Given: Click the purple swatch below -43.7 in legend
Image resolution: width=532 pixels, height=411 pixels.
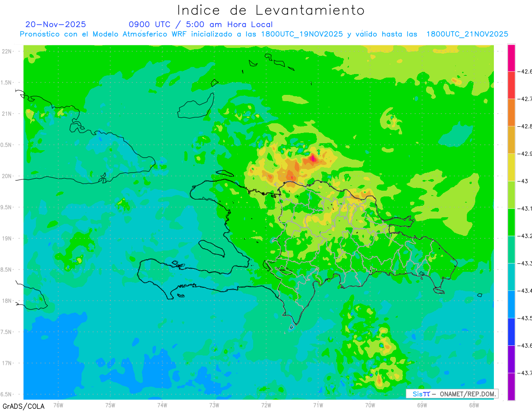Looking at the screenshot, I should point(511,386).
